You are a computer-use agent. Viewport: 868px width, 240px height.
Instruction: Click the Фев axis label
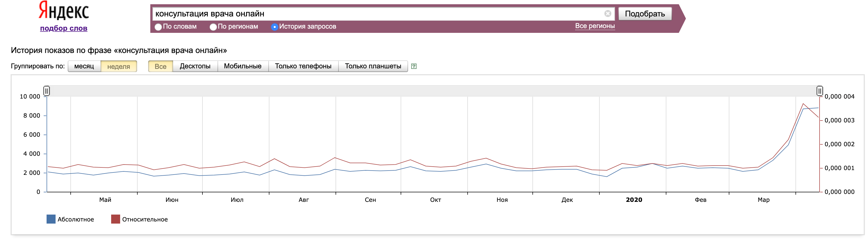700,200
